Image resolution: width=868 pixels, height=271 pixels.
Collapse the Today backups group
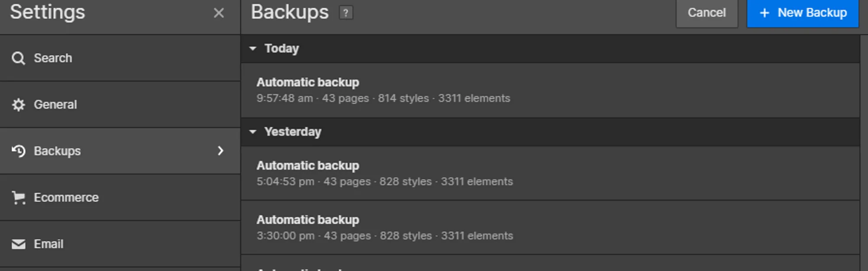tap(253, 49)
